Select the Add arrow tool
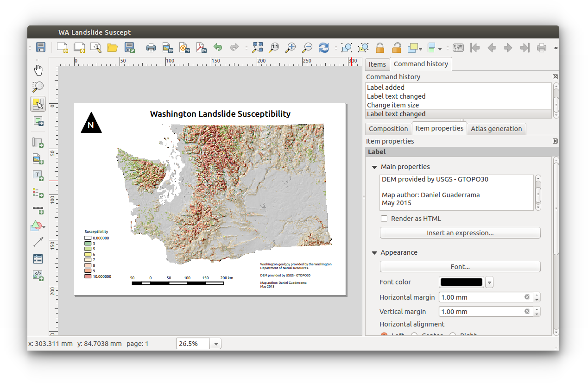Screen dimensions: 588x383 [x=38, y=241]
